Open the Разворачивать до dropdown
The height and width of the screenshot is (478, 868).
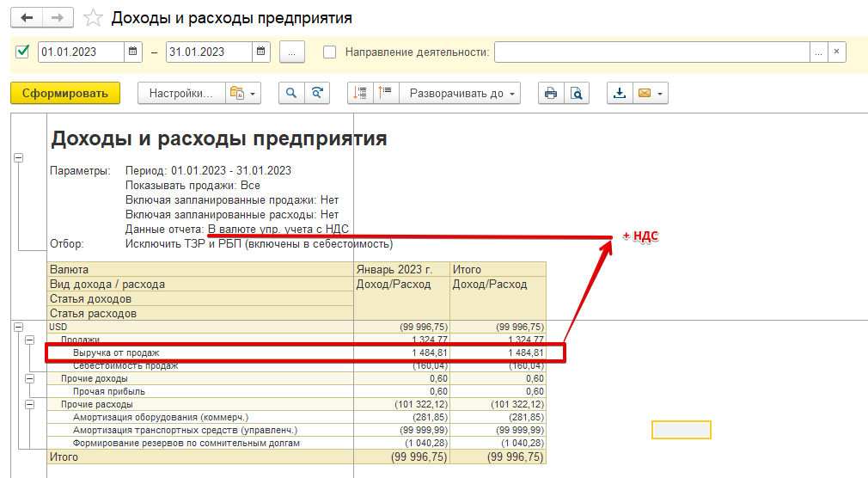tap(463, 94)
